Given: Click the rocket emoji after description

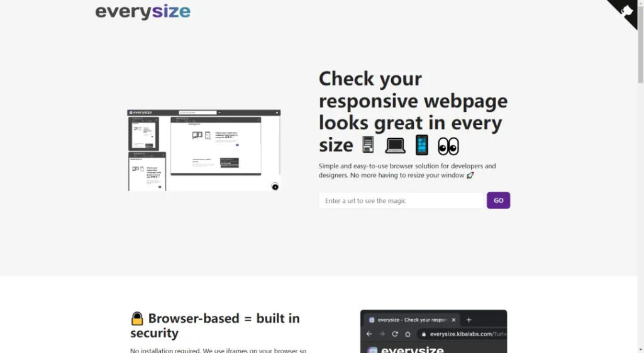Looking at the screenshot, I should click(x=470, y=175).
